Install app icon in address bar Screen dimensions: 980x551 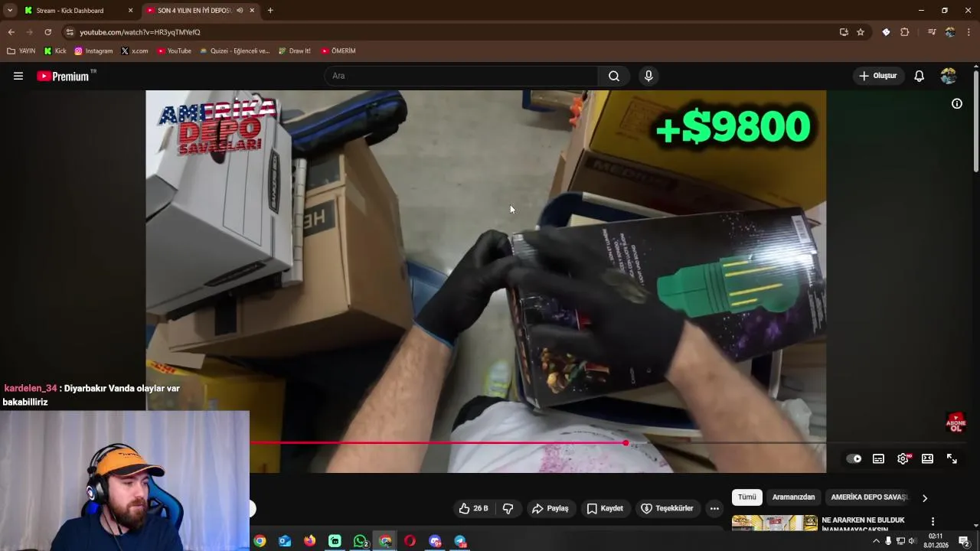844,32
